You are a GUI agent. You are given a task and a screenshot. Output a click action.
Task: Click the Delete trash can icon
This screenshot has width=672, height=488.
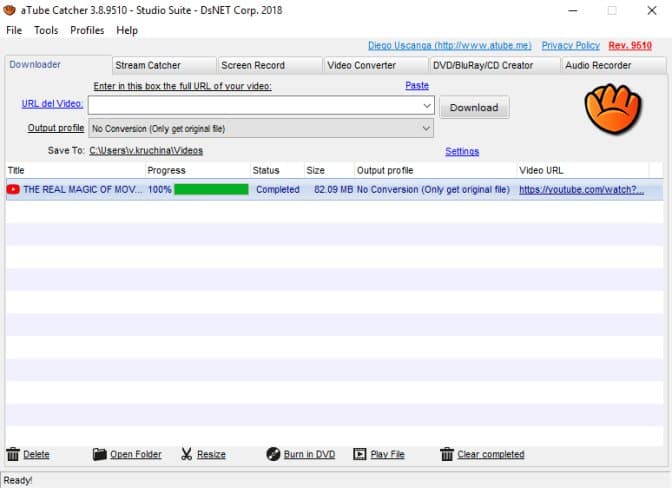pyautogui.click(x=13, y=454)
